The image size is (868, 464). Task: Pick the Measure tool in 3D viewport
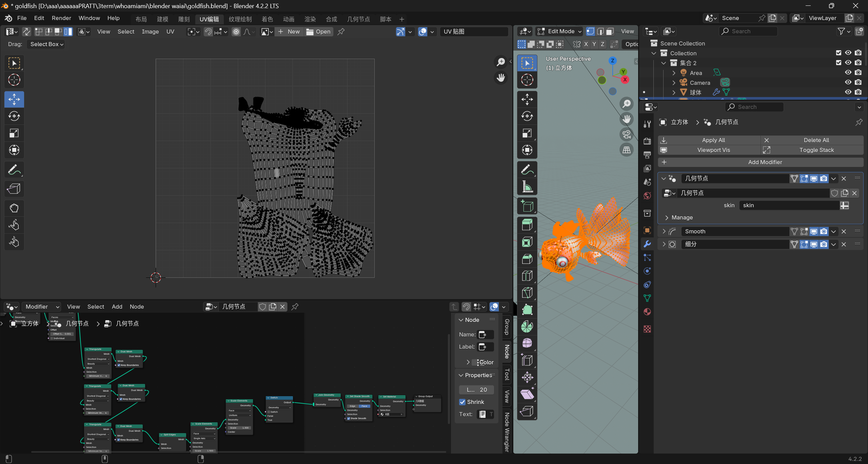point(527,187)
